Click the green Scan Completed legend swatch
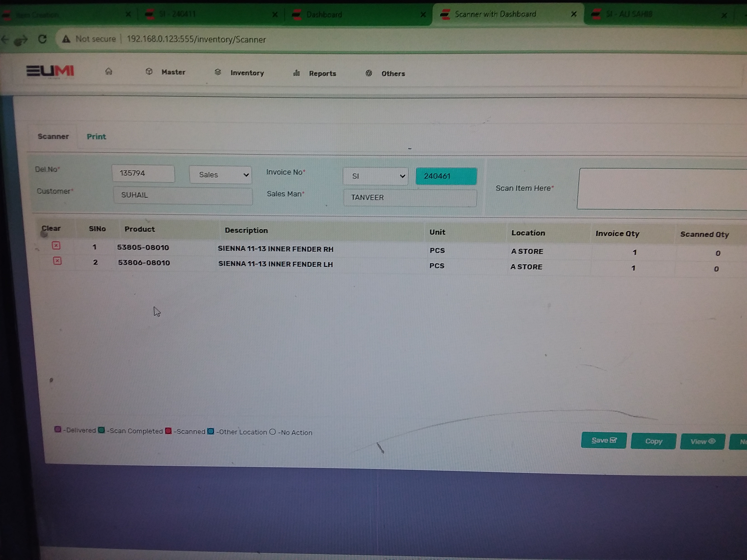Image resolution: width=747 pixels, height=560 pixels. pos(101,430)
